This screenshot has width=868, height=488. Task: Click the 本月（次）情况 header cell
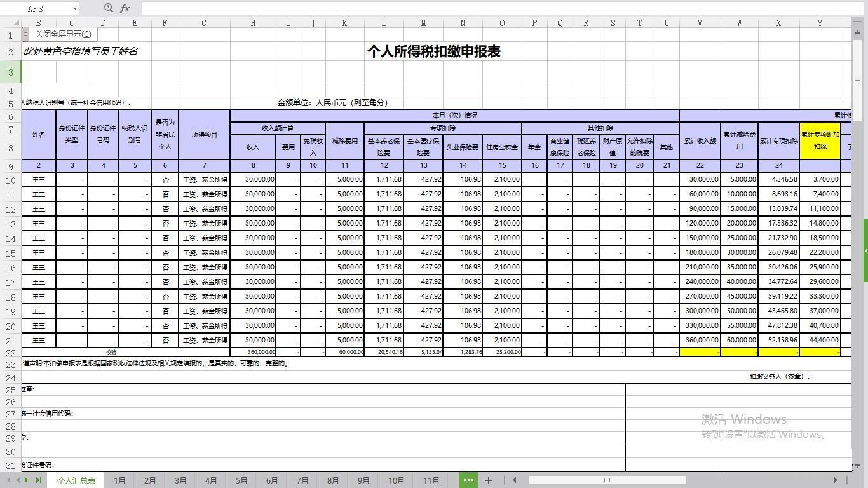tap(454, 116)
